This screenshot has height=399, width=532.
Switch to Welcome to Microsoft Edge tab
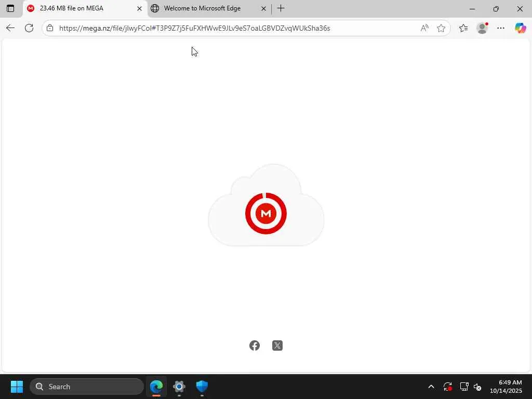(x=209, y=9)
